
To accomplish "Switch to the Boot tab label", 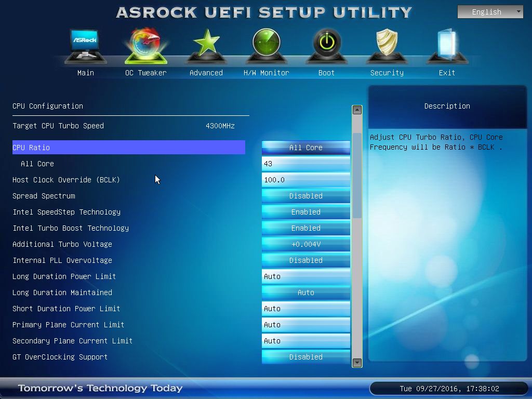I will (326, 73).
